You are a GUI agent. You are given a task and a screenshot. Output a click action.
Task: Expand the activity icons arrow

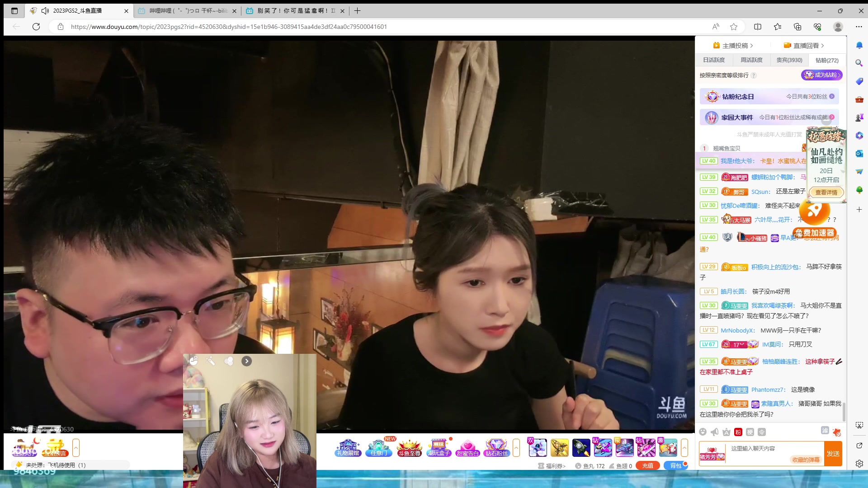[516, 448]
